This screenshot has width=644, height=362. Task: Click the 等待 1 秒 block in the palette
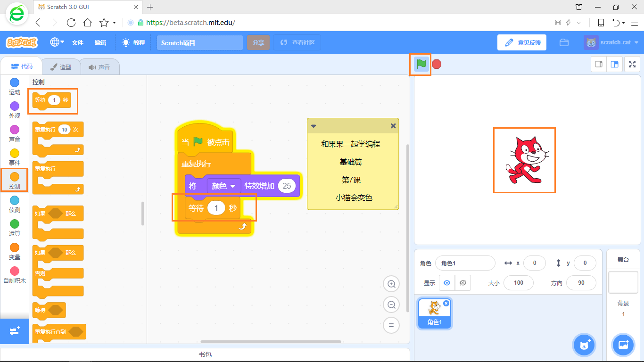pyautogui.click(x=51, y=100)
